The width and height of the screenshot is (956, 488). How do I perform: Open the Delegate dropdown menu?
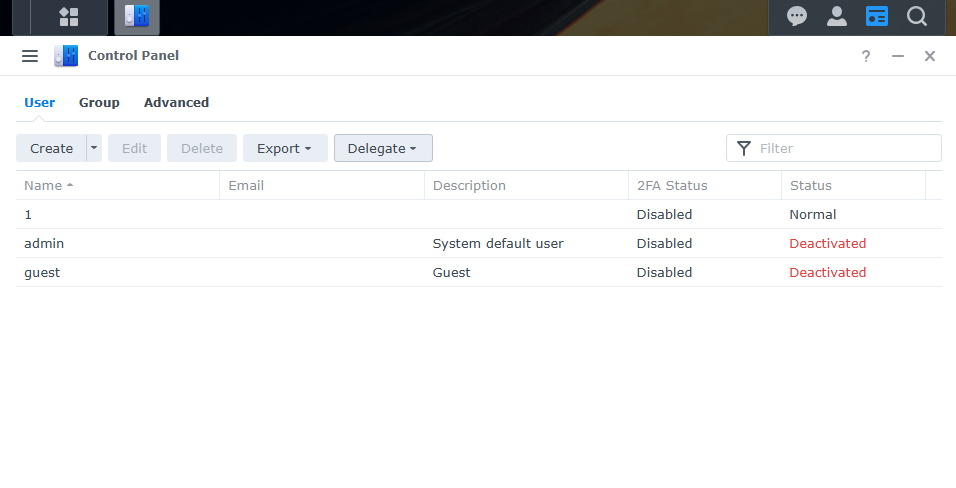point(382,148)
